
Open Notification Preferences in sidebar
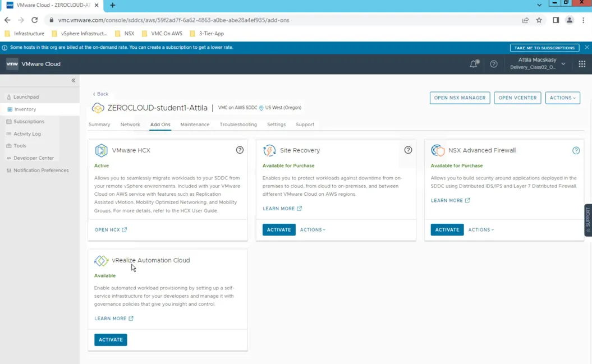[40, 171]
